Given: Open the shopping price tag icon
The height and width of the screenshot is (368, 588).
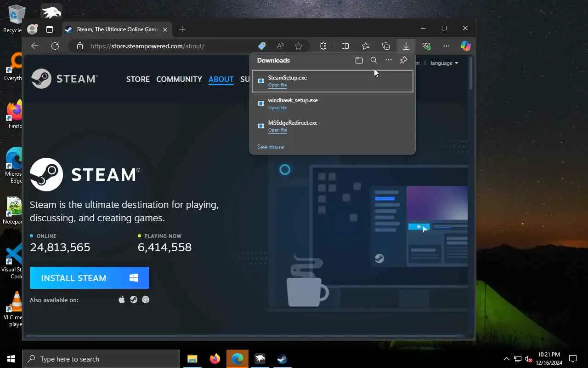Looking at the screenshot, I should 262,46.
